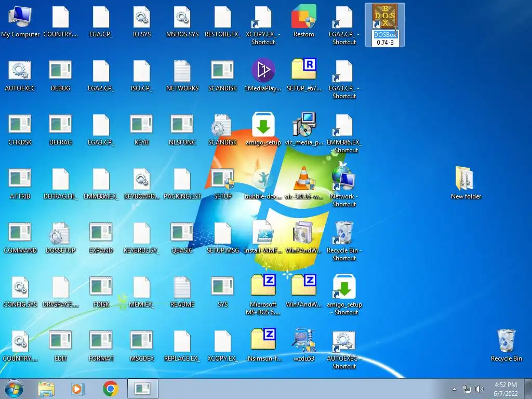Show hidden system tray icons
This screenshot has width=532, height=399.
pos(454,389)
